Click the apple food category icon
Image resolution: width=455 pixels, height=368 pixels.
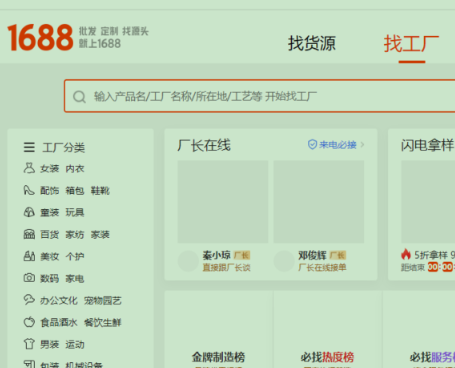pos(29,322)
